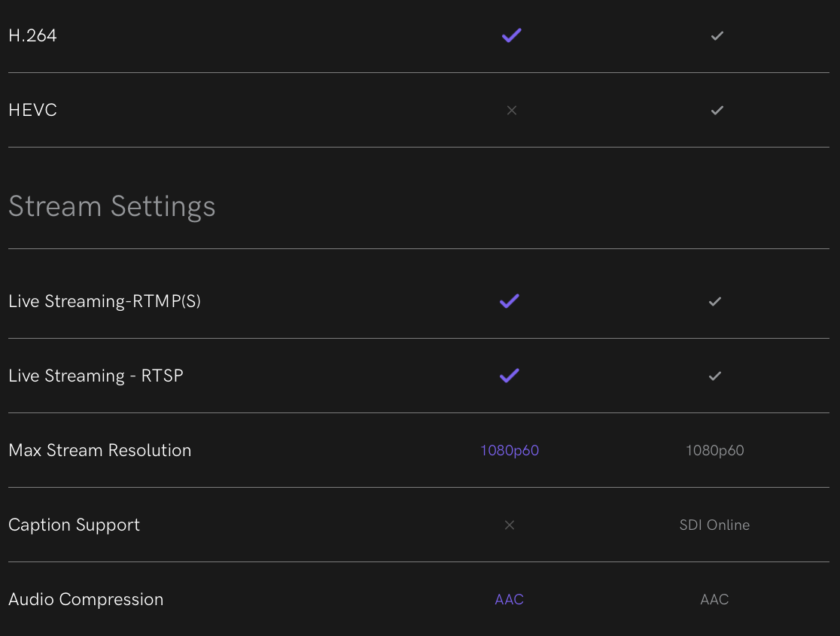Click the gray 1080p60 value
Screen dimensions: 840x636
714,451
